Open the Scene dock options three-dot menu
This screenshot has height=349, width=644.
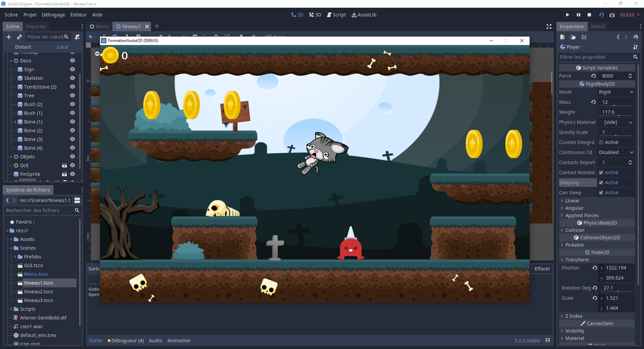click(x=82, y=27)
